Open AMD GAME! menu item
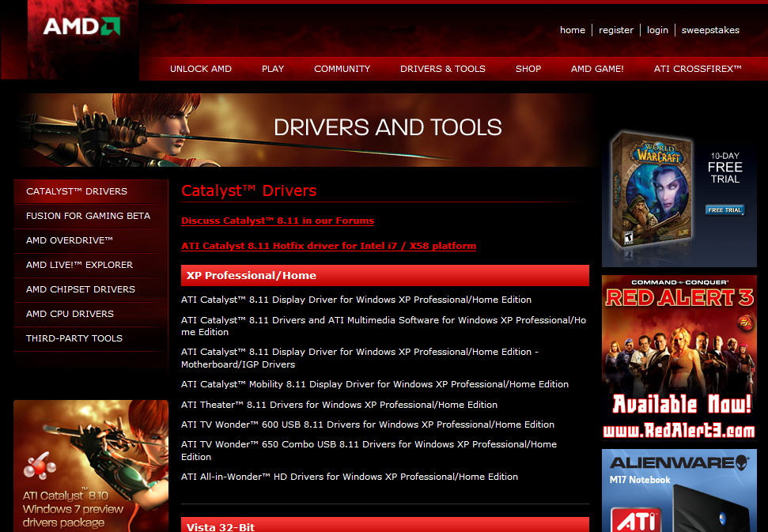 597,69
